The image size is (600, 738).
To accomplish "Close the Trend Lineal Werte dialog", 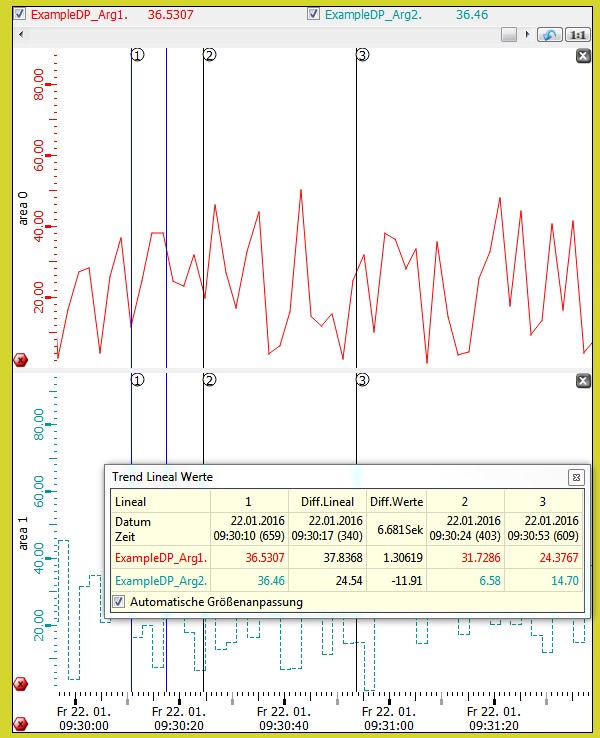I will [x=575, y=477].
